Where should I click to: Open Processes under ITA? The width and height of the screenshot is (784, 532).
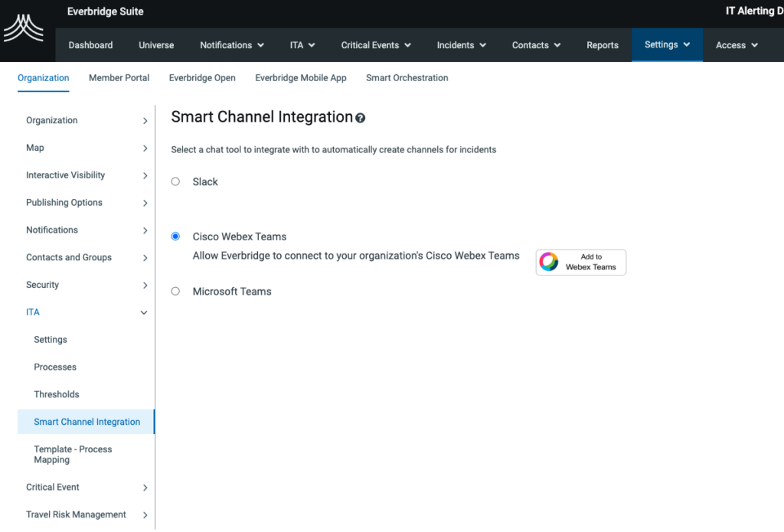click(x=55, y=367)
